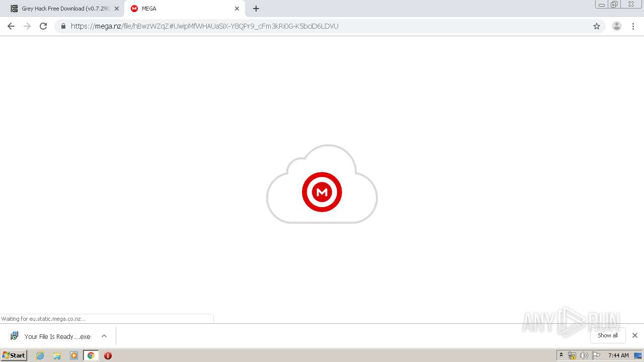This screenshot has height=362, width=644.
Task: Open the network tray icon
Action: coord(572,355)
